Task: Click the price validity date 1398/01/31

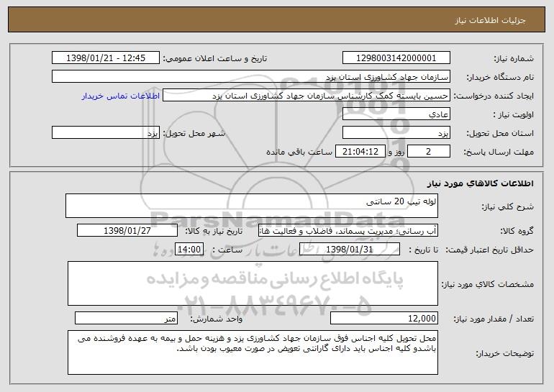Action: click(x=350, y=250)
